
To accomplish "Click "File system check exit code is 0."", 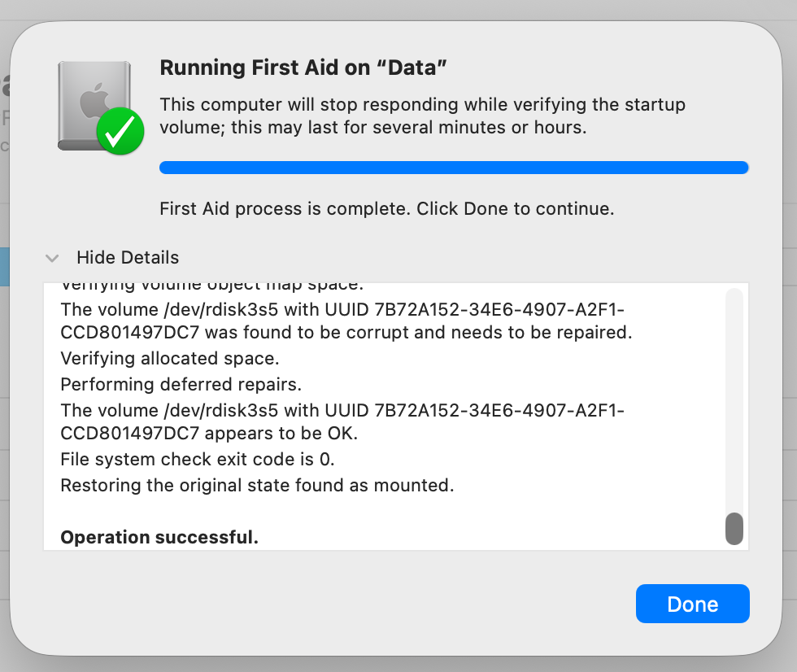I will (x=197, y=460).
